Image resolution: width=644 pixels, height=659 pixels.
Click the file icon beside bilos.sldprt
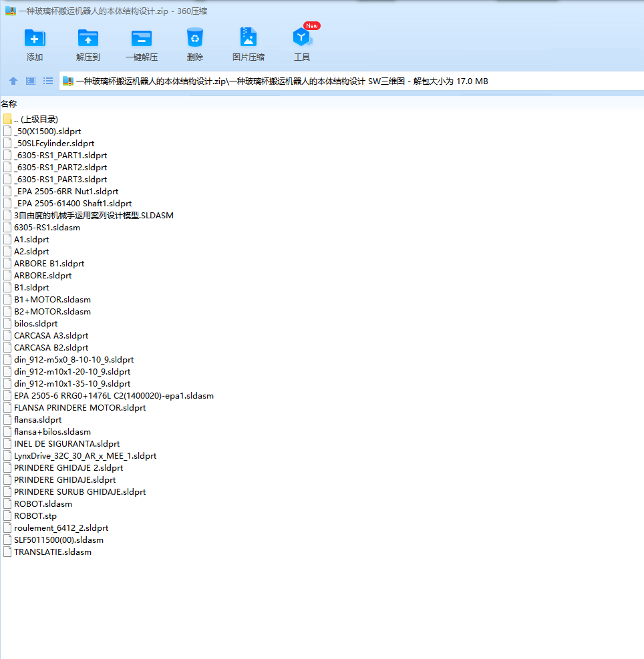[7, 323]
